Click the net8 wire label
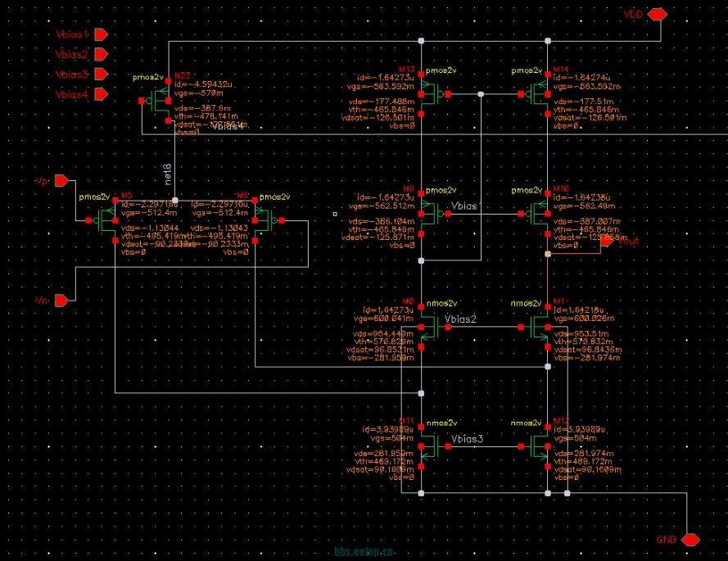This screenshot has width=728, height=561. [168, 174]
